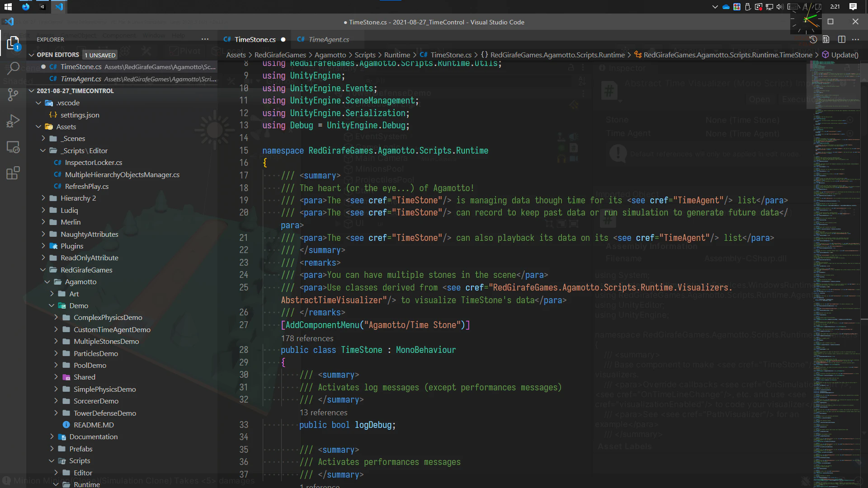Click the Agamotto breadcrumb segment
The image size is (868, 488).
click(x=330, y=55)
